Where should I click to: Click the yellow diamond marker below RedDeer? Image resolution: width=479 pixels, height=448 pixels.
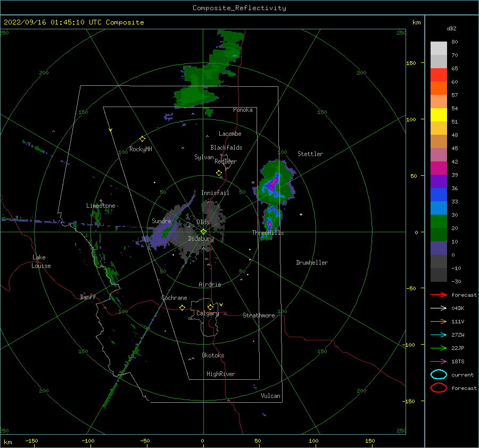219,173
